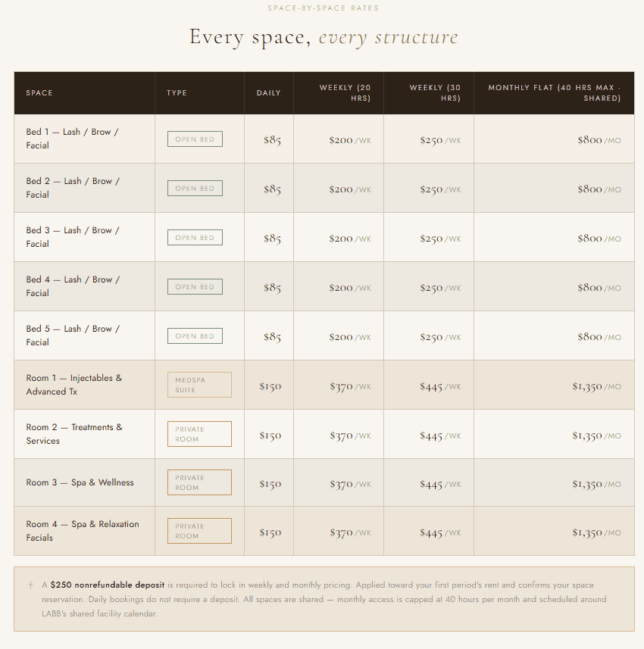Click the MONTHLY FLAT column header
This screenshot has width=644, height=649.
click(x=554, y=92)
